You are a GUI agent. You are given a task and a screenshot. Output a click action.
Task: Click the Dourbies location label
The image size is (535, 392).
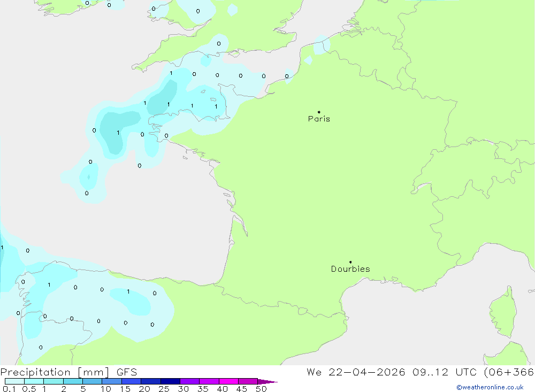[x=350, y=269]
